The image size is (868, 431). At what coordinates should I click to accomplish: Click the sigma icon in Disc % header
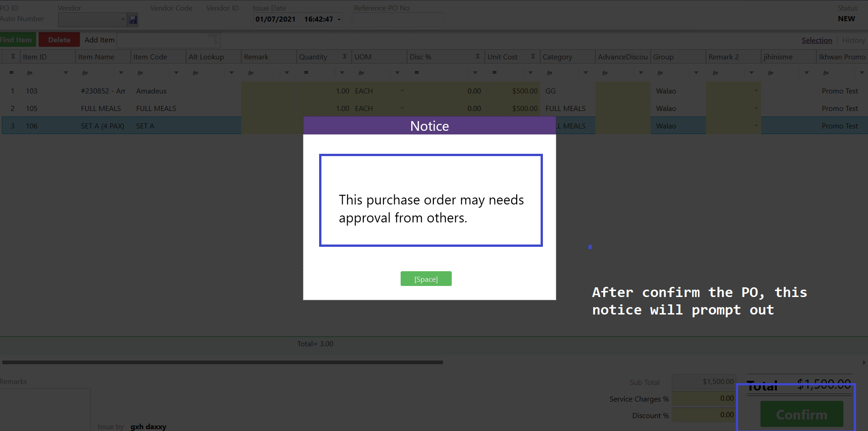pyautogui.click(x=478, y=56)
